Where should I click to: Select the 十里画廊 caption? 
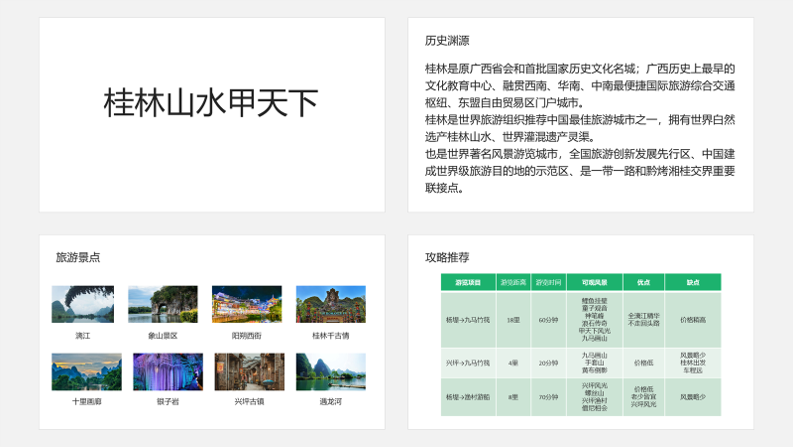click(86, 401)
